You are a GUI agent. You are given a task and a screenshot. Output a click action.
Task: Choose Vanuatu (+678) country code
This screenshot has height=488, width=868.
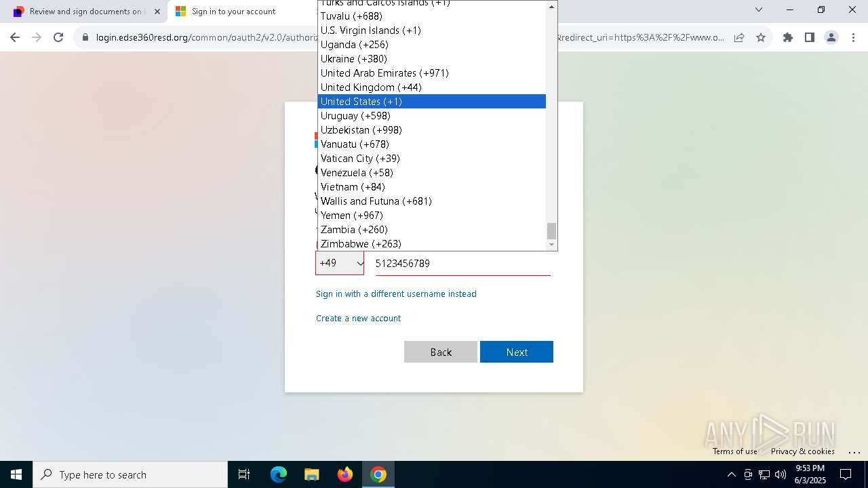[x=432, y=144]
